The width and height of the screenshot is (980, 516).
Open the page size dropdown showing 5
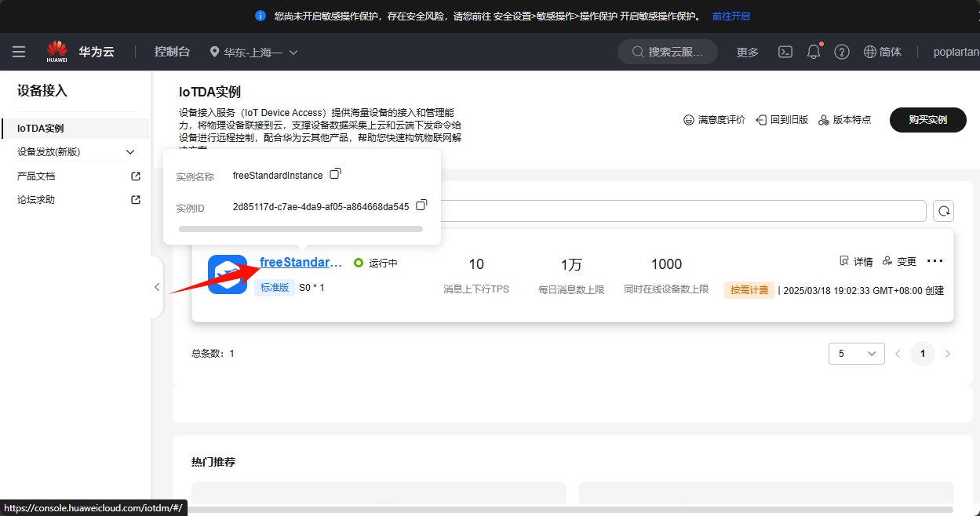pos(857,354)
